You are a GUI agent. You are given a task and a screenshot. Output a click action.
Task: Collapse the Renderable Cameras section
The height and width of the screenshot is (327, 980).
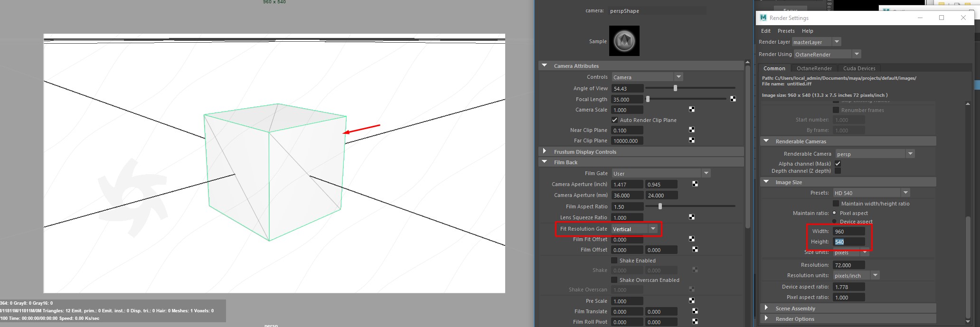coord(766,141)
